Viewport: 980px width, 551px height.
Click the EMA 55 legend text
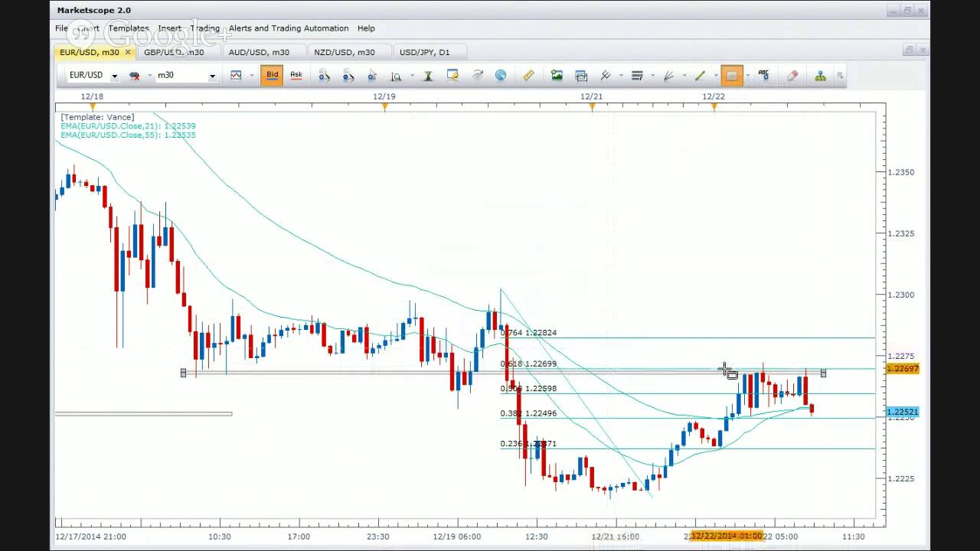click(128, 135)
